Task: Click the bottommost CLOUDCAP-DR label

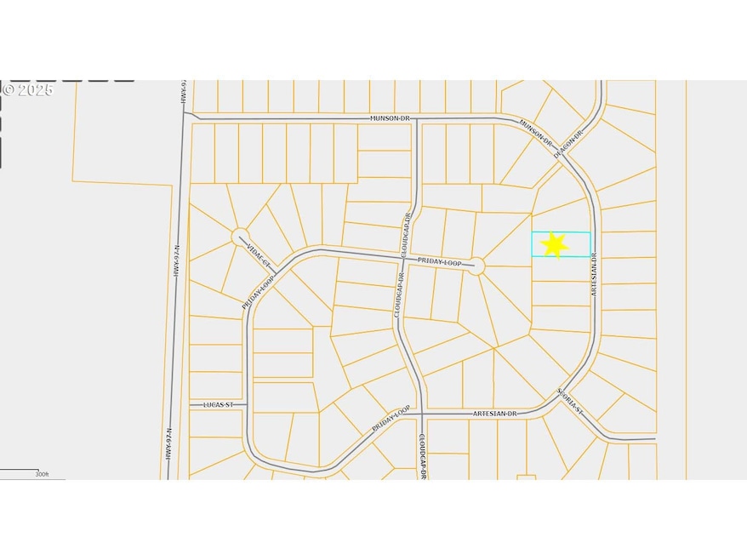Action: coord(420,457)
